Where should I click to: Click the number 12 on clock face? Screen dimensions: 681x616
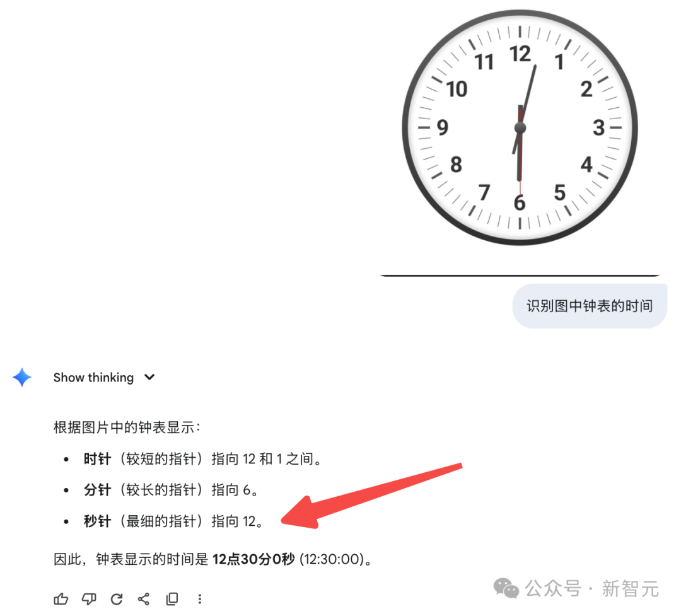click(x=520, y=55)
